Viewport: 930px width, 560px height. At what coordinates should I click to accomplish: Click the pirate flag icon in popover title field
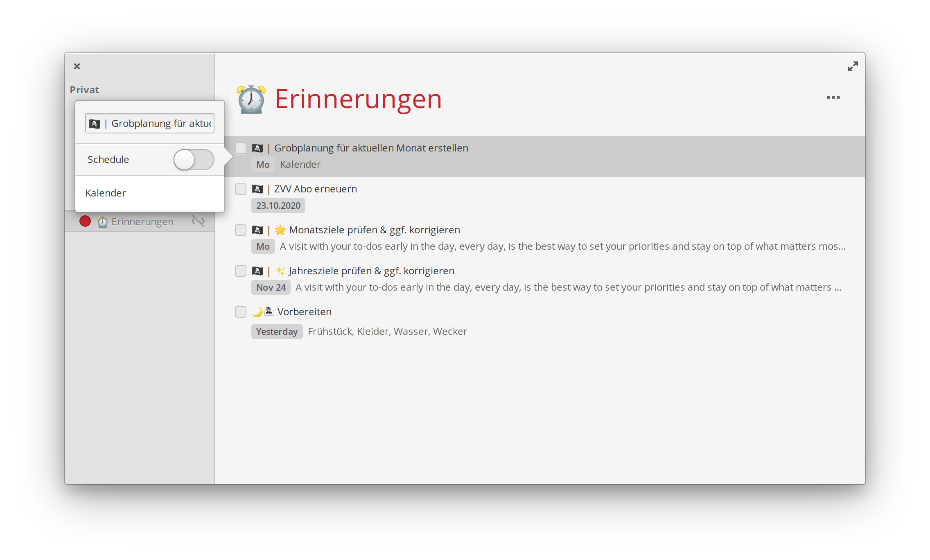95,124
